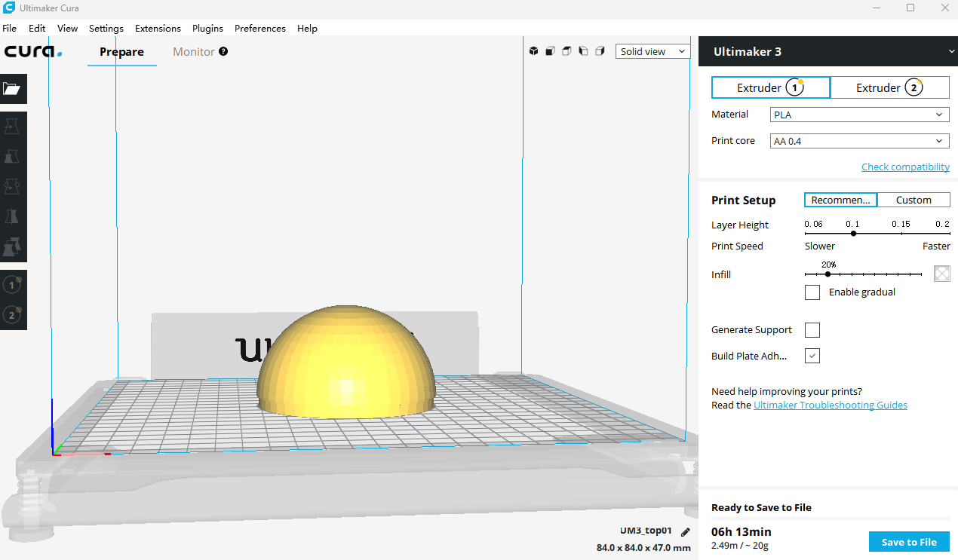Viewport: 958px width, 560px height.
Task: Click the infill pattern preview icon
Action: pos(941,274)
